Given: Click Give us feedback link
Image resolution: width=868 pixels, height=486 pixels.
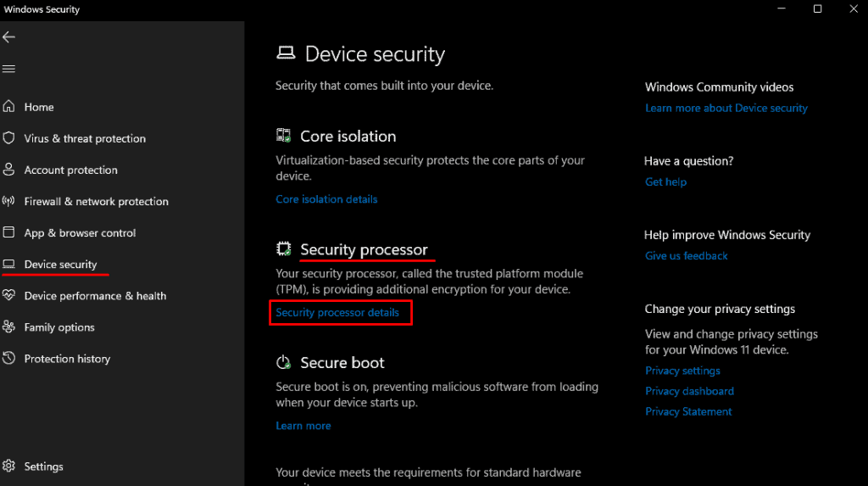Looking at the screenshot, I should coord(686,256).
